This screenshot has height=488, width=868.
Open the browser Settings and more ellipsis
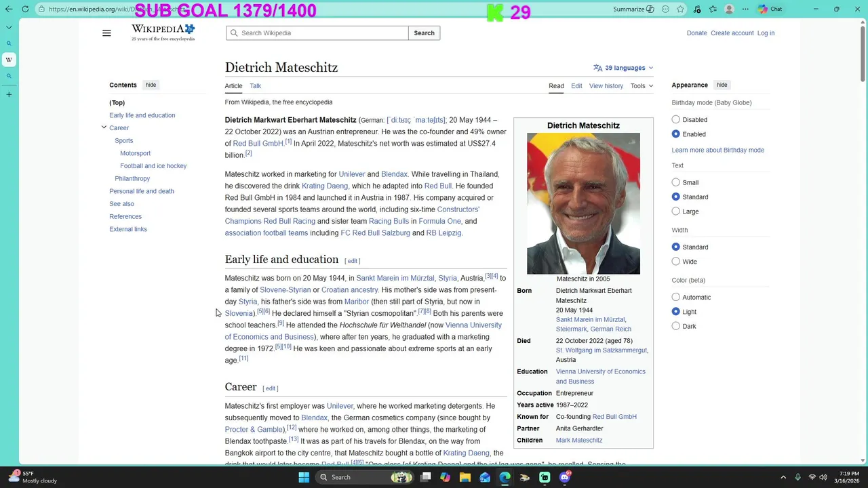[x=745, y=9]
